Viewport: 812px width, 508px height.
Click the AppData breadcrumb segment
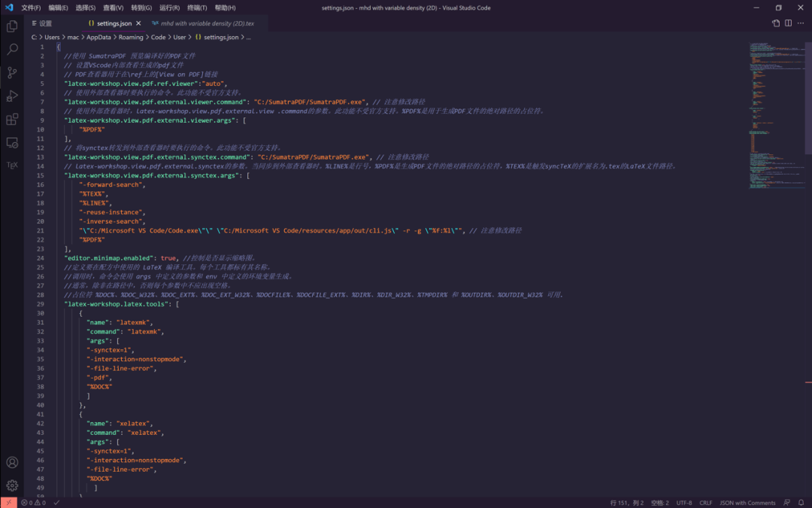(98, 38)
